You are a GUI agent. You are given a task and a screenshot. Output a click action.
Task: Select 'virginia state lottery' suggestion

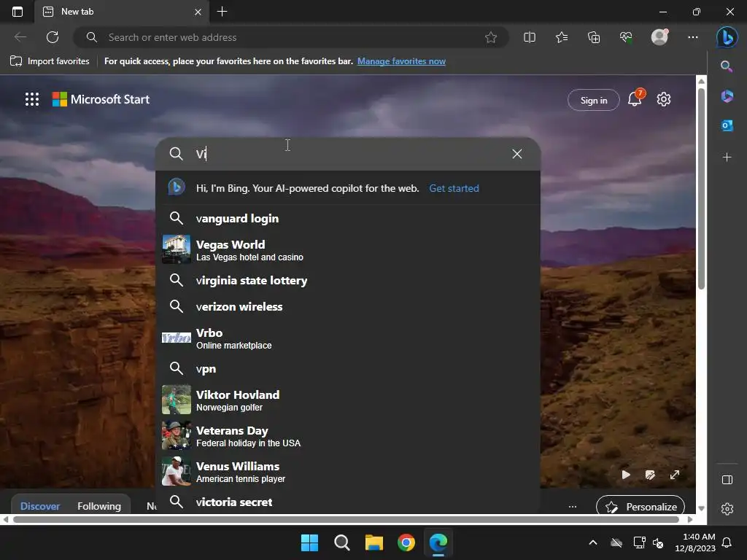(x=348, y=281)
